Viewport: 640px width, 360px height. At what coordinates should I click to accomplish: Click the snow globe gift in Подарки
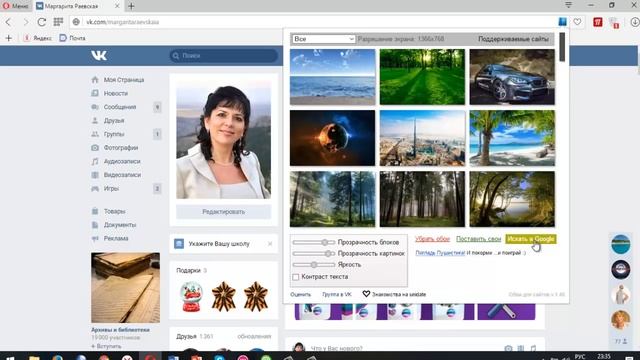[x=191, y=297]
